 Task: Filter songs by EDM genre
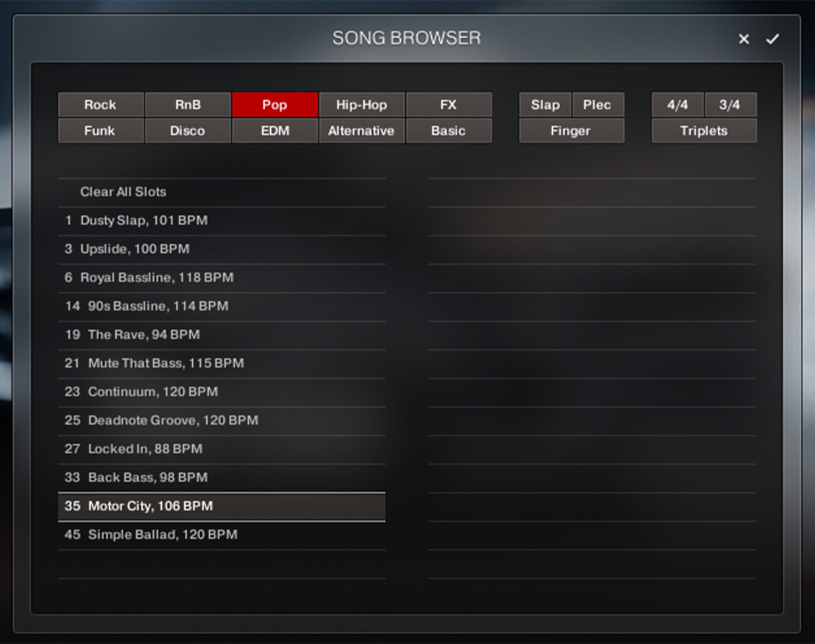[275, 131]
